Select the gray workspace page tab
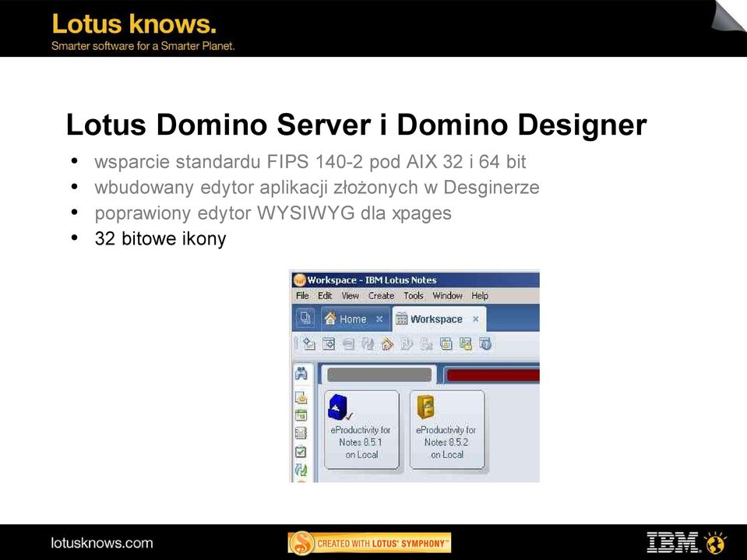This screenshot has width=747, height=560. coord(379,375)
